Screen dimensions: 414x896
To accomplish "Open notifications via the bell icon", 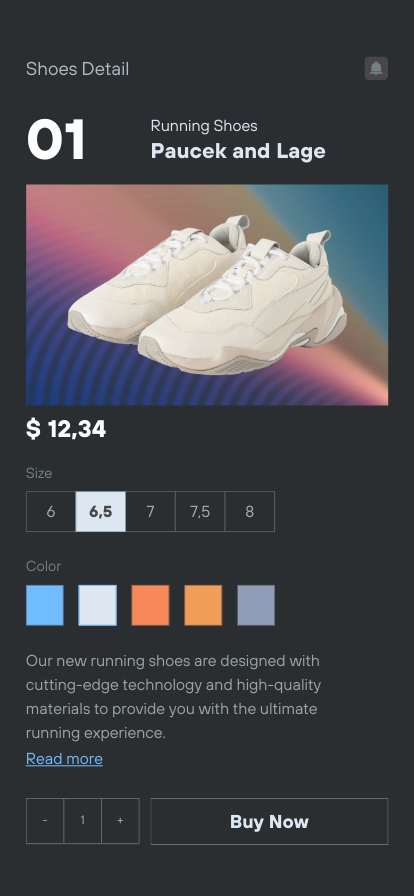I will [376, 69].
